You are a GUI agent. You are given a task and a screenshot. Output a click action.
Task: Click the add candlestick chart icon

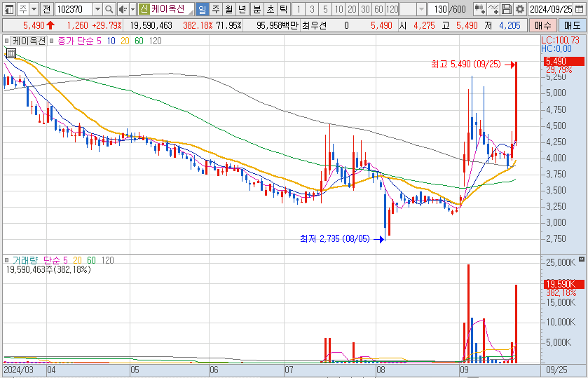479,9
